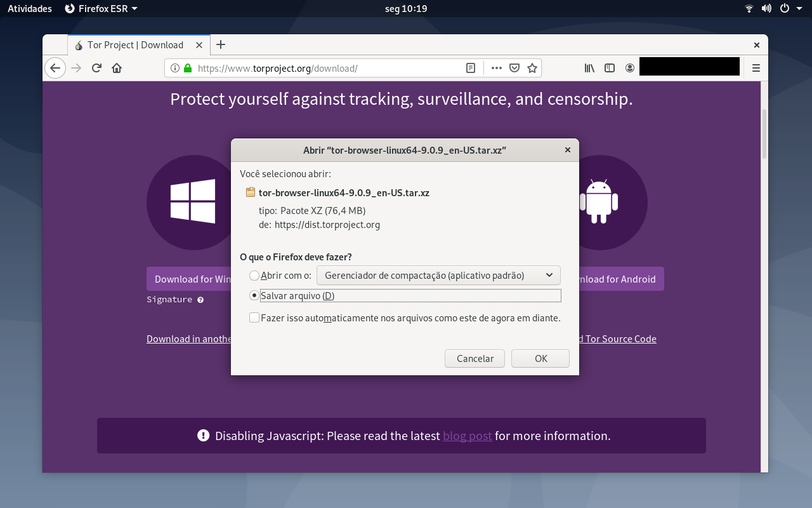812x508 pixels.
Task: Open the Firefox home page
Action: coord(117,68)
